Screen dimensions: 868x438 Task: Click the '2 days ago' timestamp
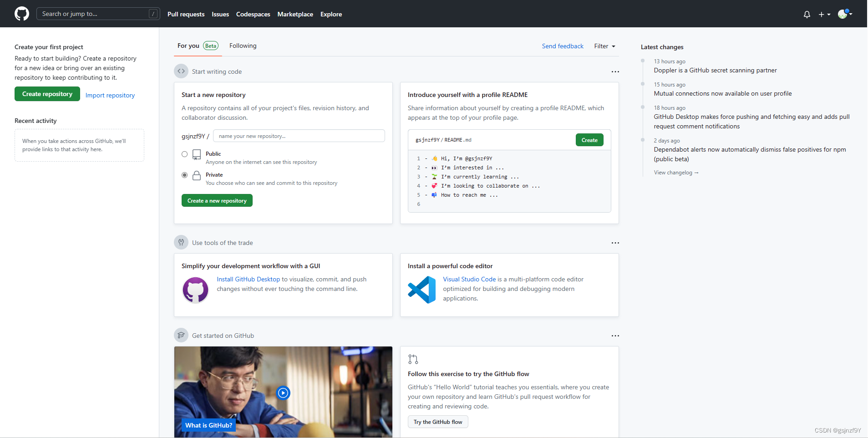pos(667,141)
